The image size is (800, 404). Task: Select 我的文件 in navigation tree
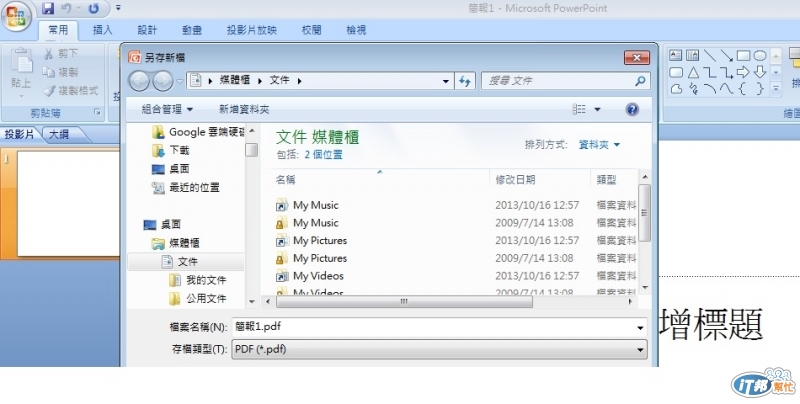[x=197, y=280]
